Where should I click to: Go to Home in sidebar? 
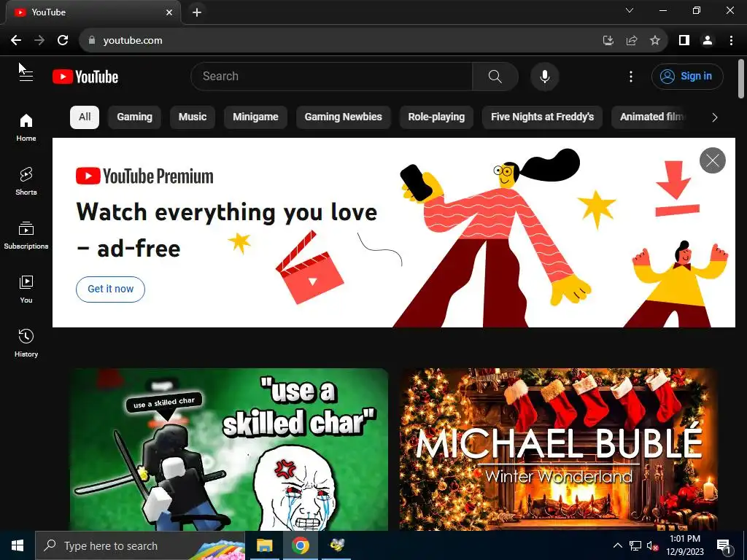pos(26,128)
